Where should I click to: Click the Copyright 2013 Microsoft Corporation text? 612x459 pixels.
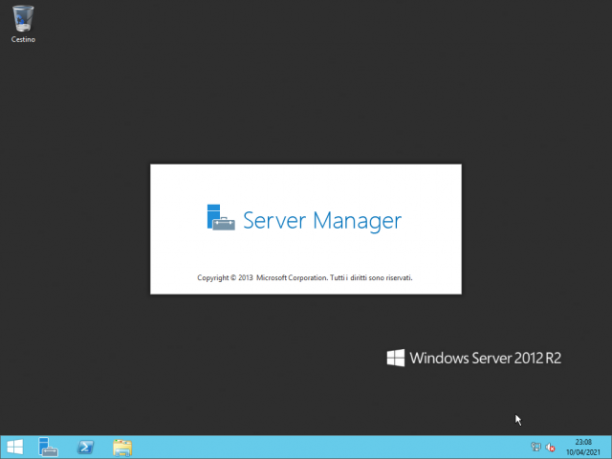pos(305,278)
